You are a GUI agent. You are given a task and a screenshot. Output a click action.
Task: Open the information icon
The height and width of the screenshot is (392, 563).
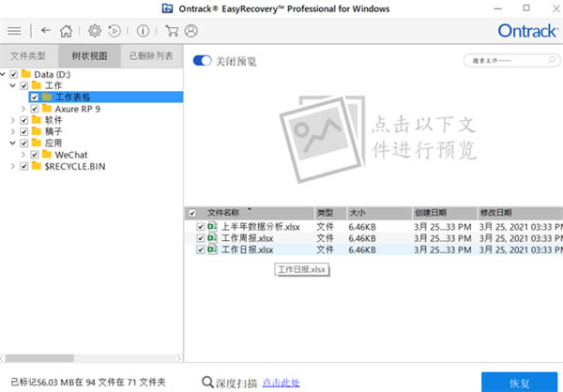[x=143, y=31]
